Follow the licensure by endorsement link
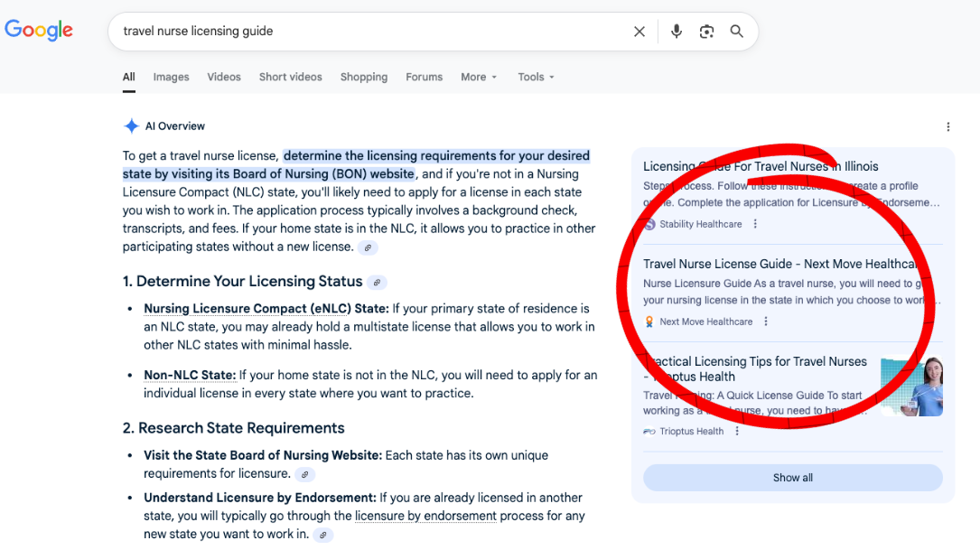The width and height of the screenshot is (980, 550). tap(425, 517)
